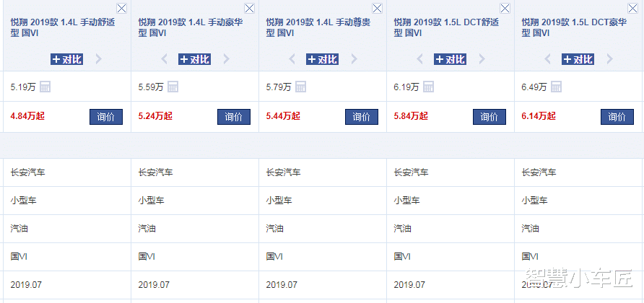
Task: Move the 1.4L 手动豪华型 column right with its arrow
Action: (x=226, y=59)
